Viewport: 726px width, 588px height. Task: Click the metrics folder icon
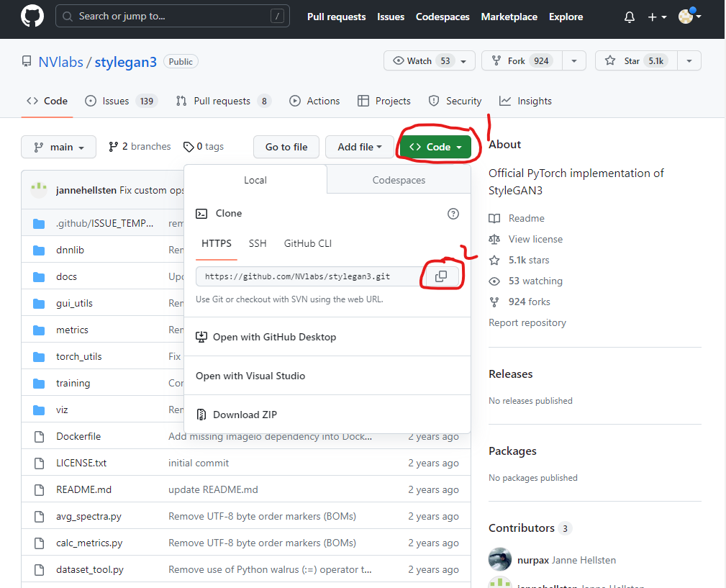point(39,330)
